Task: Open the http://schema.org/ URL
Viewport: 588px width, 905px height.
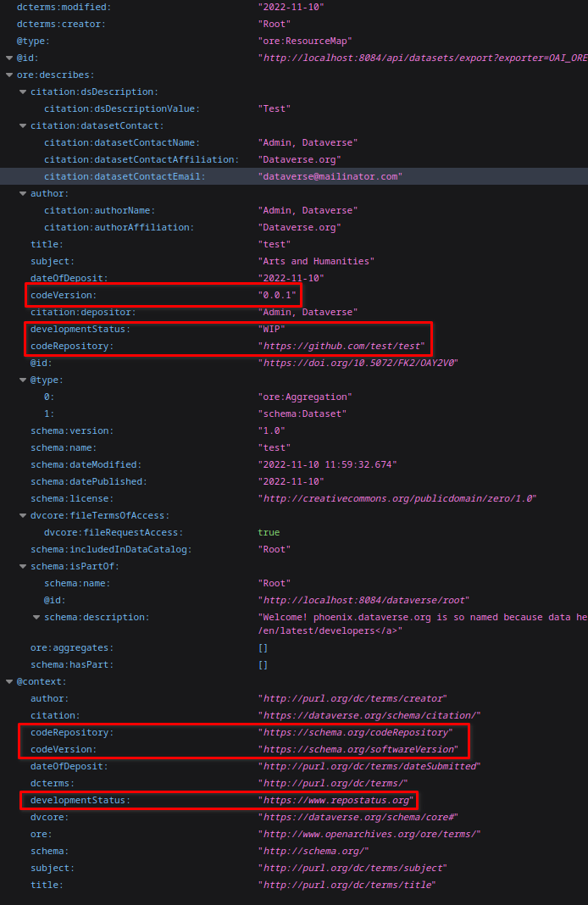Action: (x=313, y=852)
